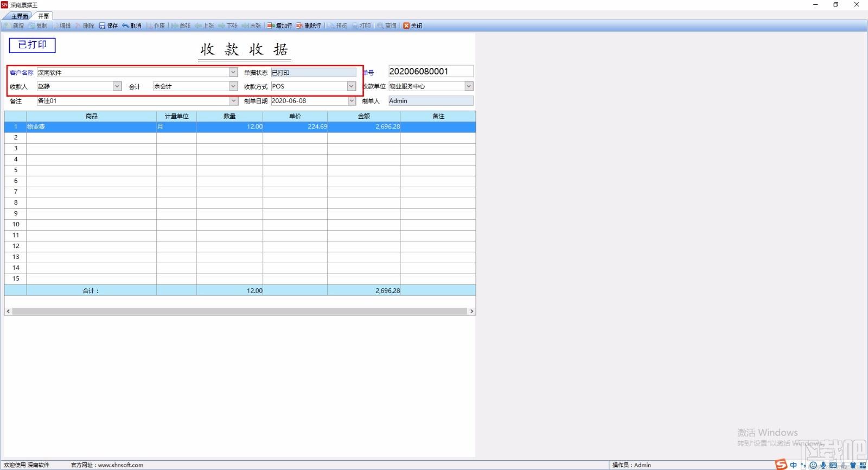Go to last record with 末张
The width and height of the screenshot is (868, 470).
pyautogui.click(x=251, y=26)
